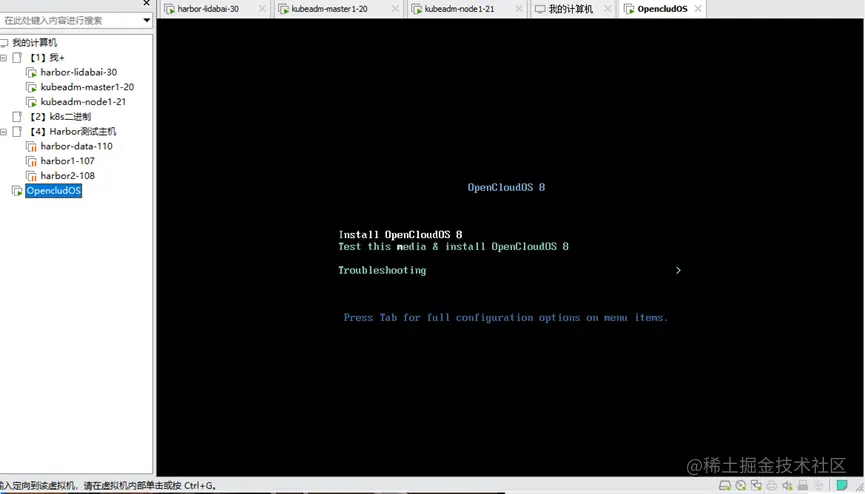The width and height of the screenshot is (865, 494).
Task: Click the Ctrl+G hint in status bar
Action: (x=199, y=486)
